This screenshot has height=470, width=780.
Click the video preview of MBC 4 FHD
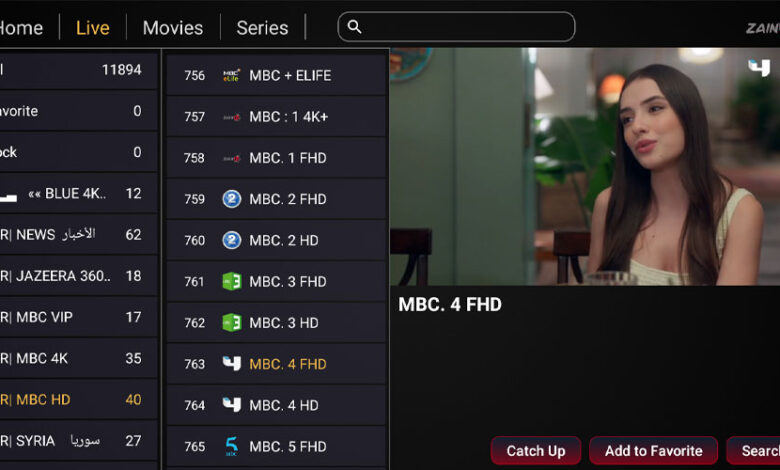point(585,167)
